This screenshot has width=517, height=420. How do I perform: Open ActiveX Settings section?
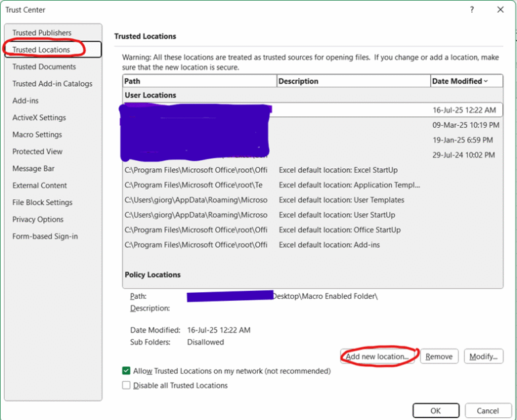click(x=39, y=118)
